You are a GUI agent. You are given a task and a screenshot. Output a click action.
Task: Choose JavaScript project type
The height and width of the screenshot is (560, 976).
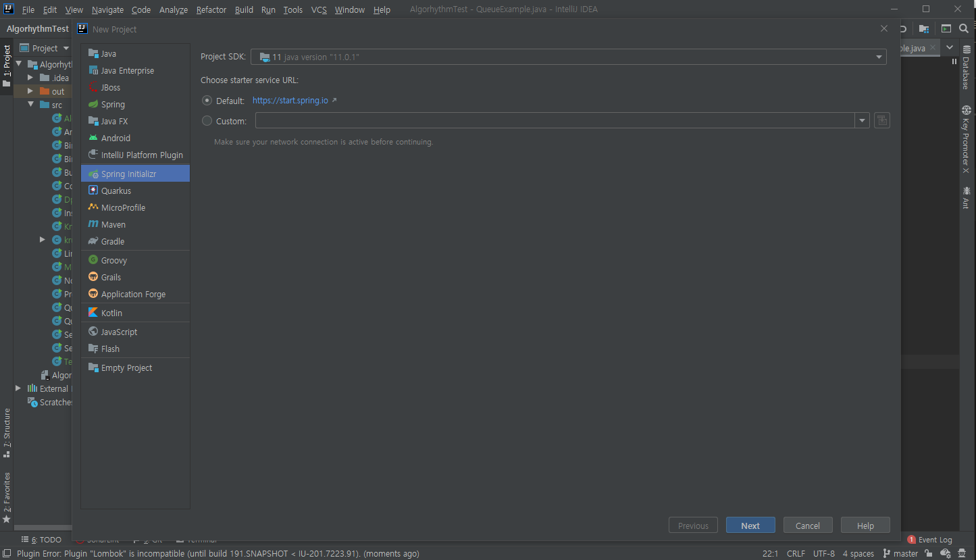pos(135,332)
